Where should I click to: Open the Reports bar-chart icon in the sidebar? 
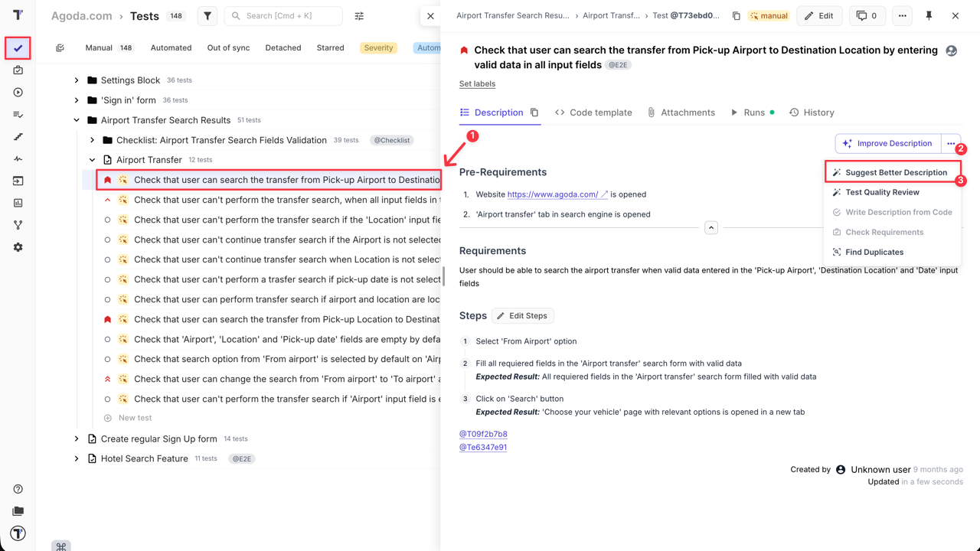click(x=18, y=202)
